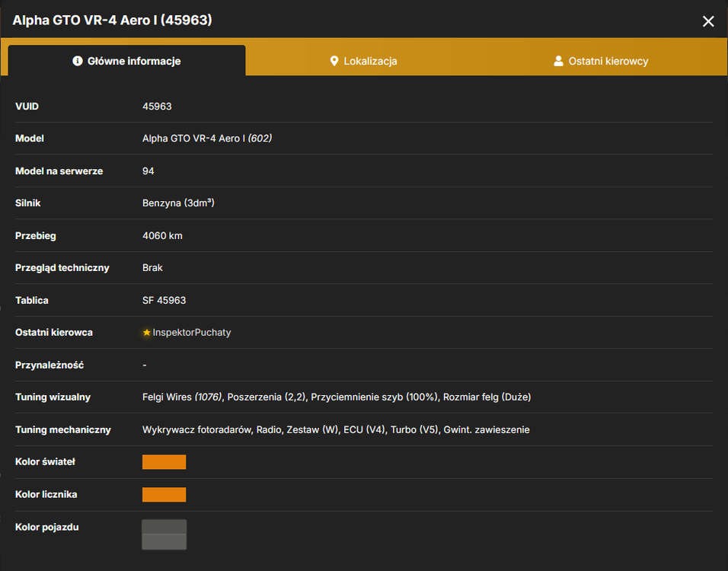Click the Tuning mechaniczny label
The height and width of the screenshot is (571, 728).
(x=62, y=429)
